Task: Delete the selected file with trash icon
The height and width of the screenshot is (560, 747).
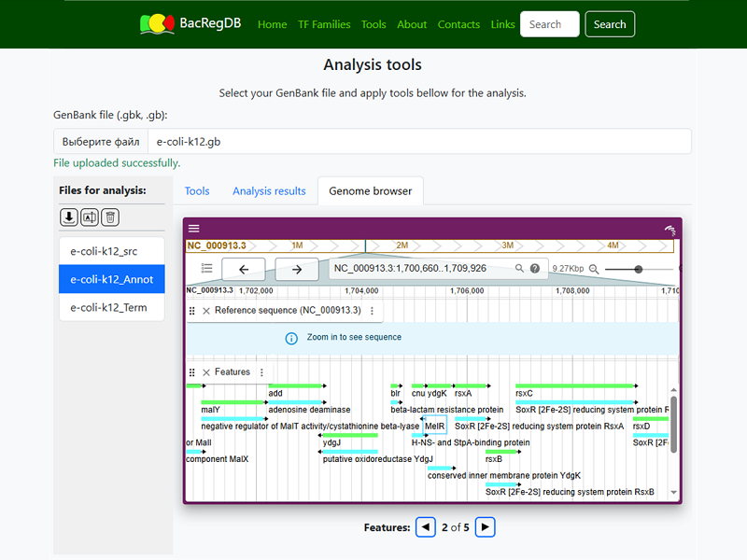Action: click(110, 217)
